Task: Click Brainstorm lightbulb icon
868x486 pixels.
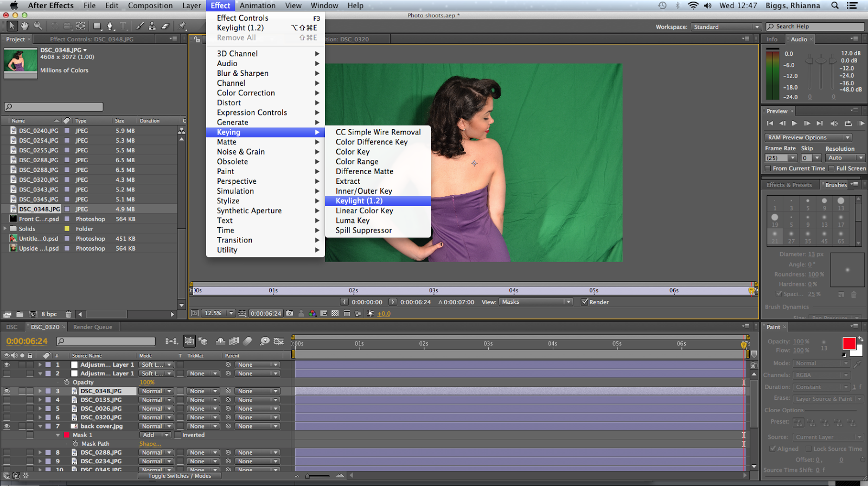Action: [x=265, y=341]
